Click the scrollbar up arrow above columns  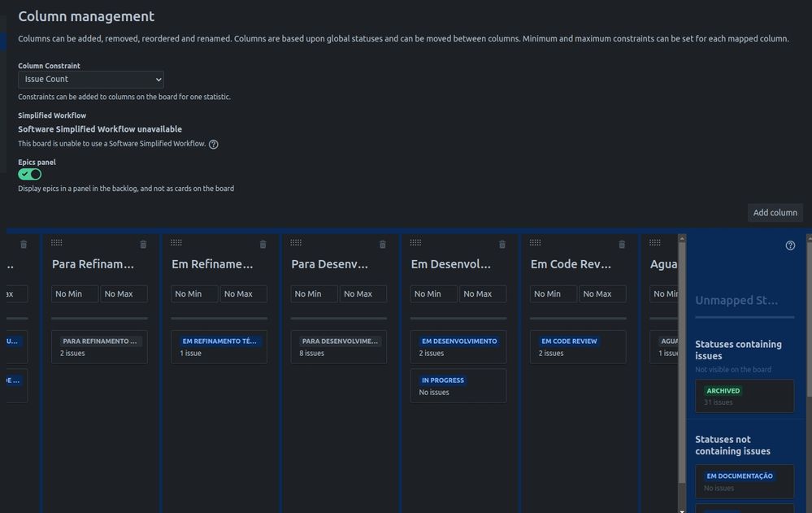[x=682, y=238]
